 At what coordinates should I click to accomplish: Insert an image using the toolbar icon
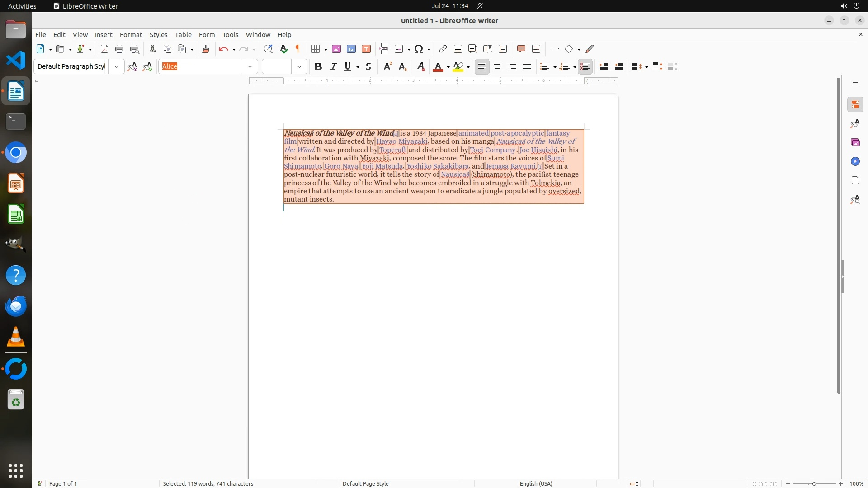[336, 49]
